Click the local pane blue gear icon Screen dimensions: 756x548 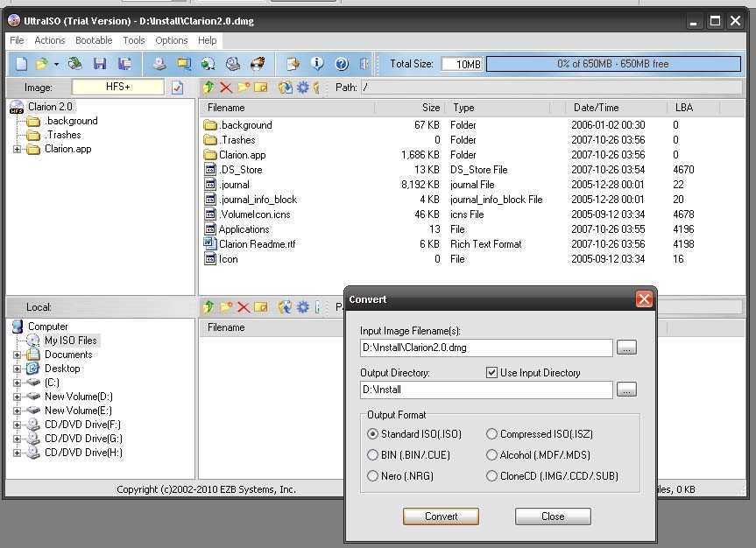click(303, 307)
